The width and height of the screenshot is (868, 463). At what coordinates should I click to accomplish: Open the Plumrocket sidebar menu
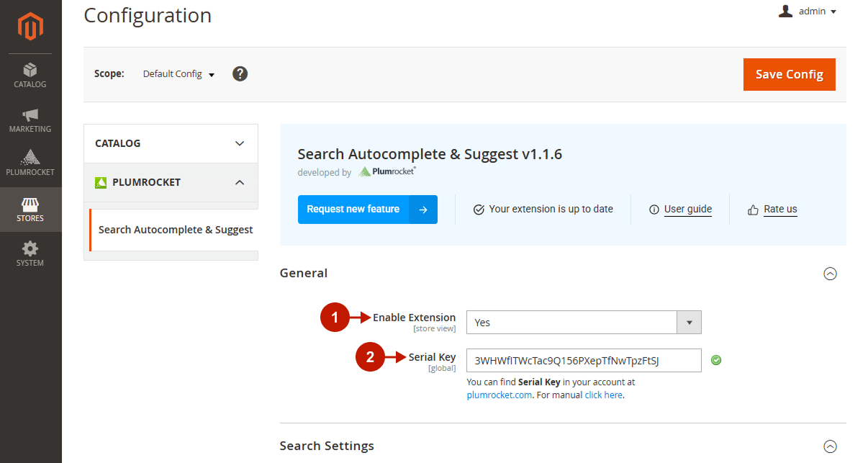point(30,163)
